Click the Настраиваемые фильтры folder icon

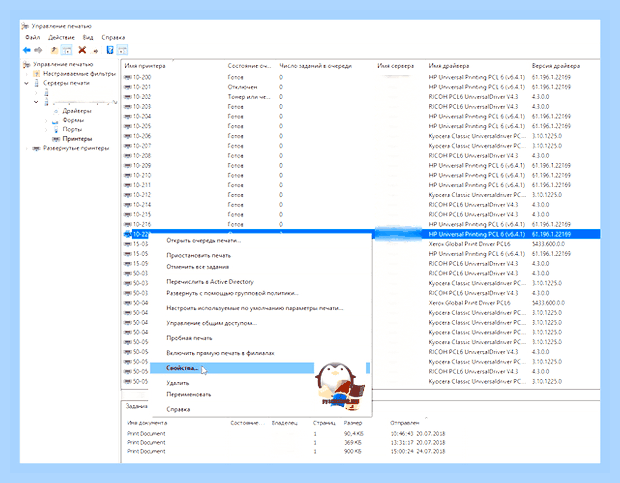tap(36, 74)
